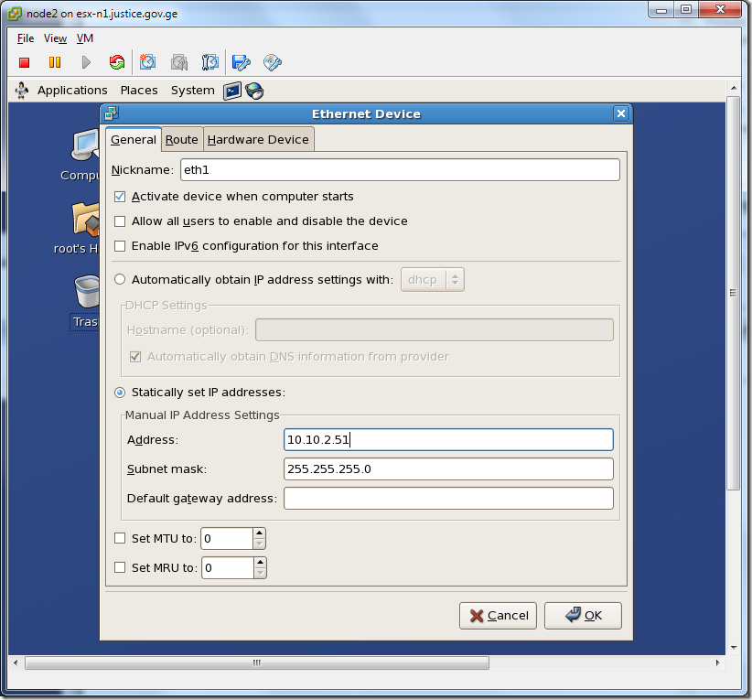Click the Default gateway address field
The image size is (752, 700).
[448, 498]
